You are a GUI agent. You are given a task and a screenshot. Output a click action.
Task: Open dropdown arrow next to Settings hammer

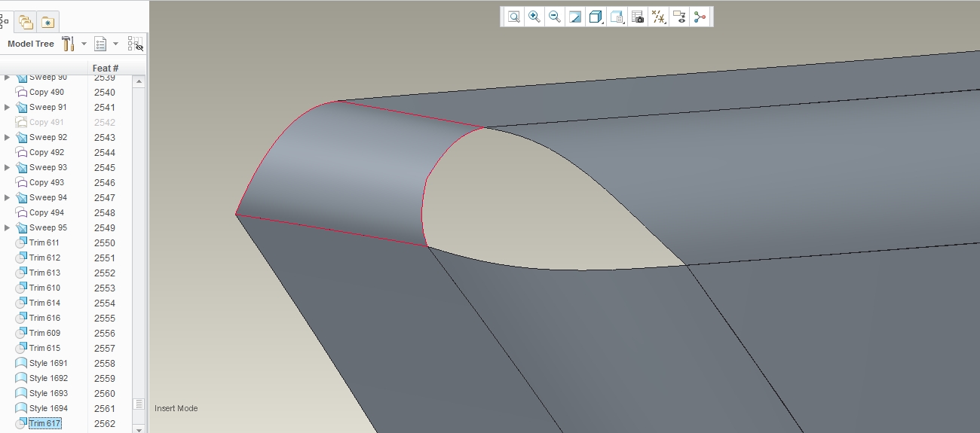(84, 44)
